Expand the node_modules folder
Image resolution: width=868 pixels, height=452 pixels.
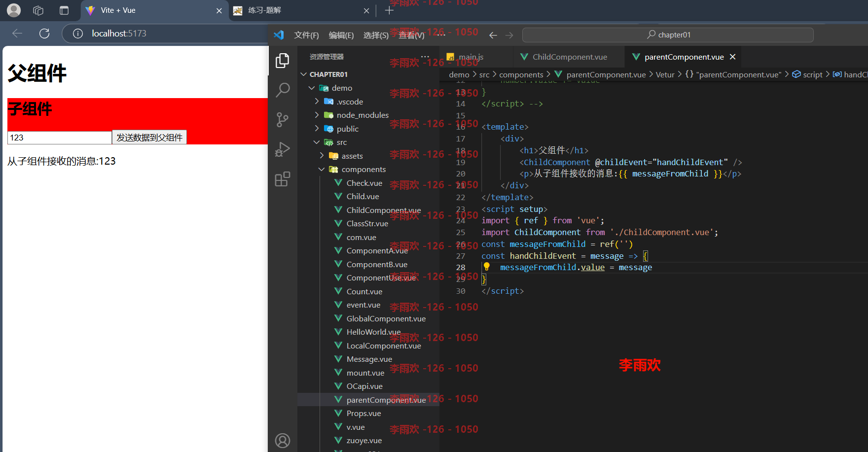[x=317, y=115]
